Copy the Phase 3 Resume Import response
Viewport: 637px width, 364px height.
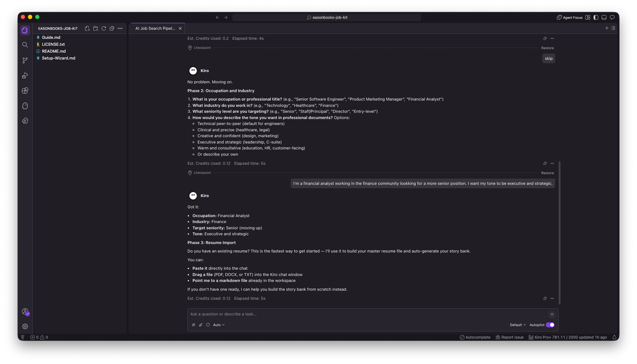545,298
